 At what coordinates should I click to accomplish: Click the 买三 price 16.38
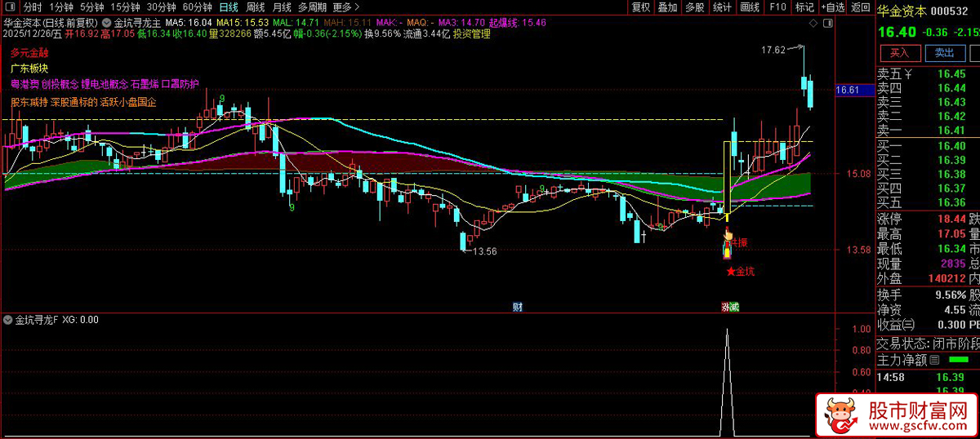click(x=952, y=174)
